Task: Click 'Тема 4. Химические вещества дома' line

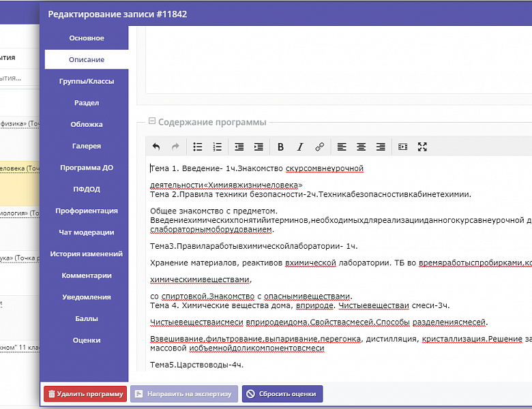Action: (300, 306)
